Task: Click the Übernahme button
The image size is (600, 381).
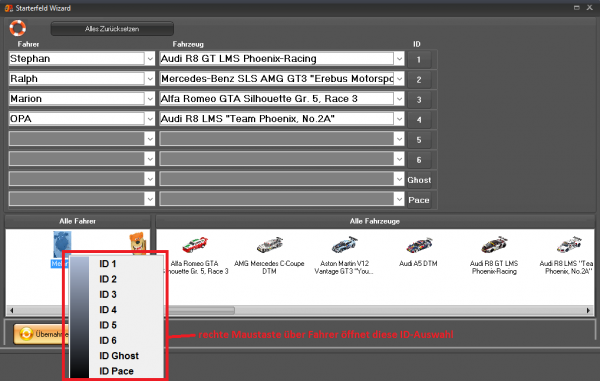Action: click(x=40, y=334)
